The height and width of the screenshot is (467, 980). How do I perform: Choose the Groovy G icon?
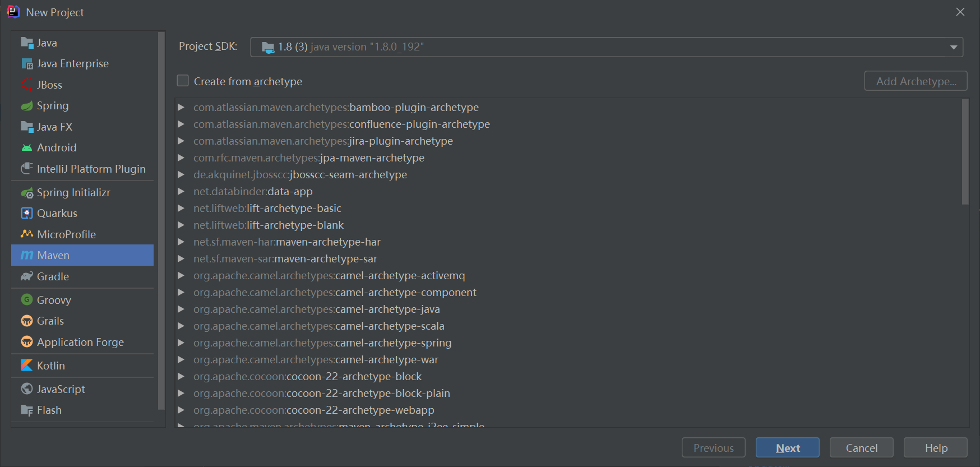pos(27,300)
